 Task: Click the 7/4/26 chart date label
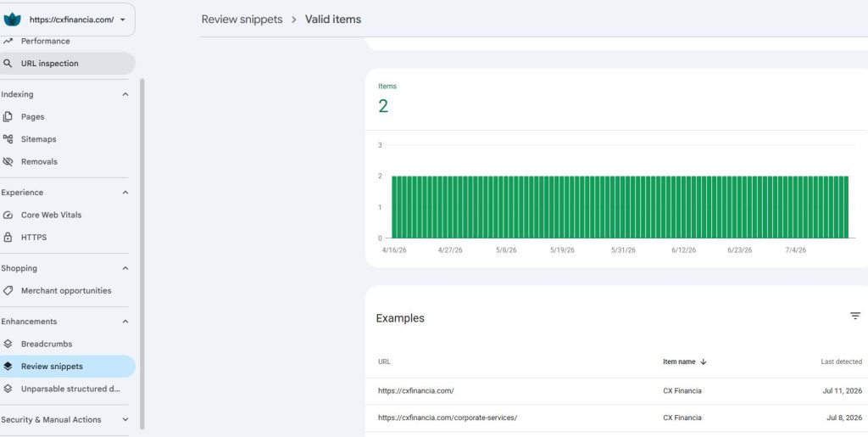point(795,250)
